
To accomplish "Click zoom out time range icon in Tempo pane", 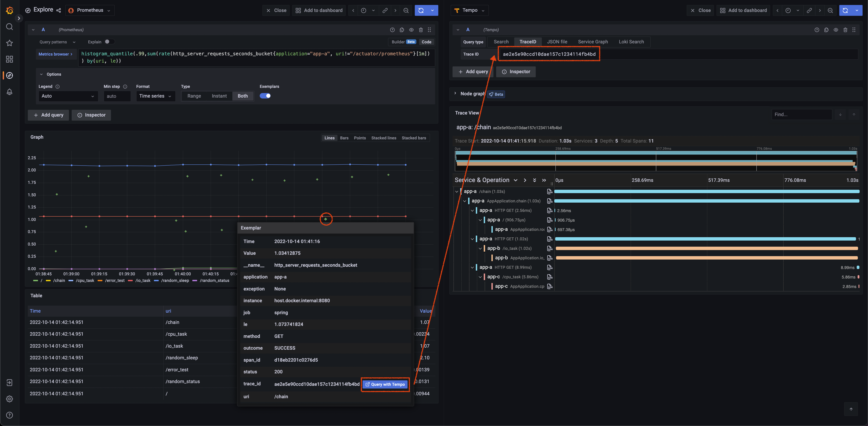I will click(x=830, y=10).
